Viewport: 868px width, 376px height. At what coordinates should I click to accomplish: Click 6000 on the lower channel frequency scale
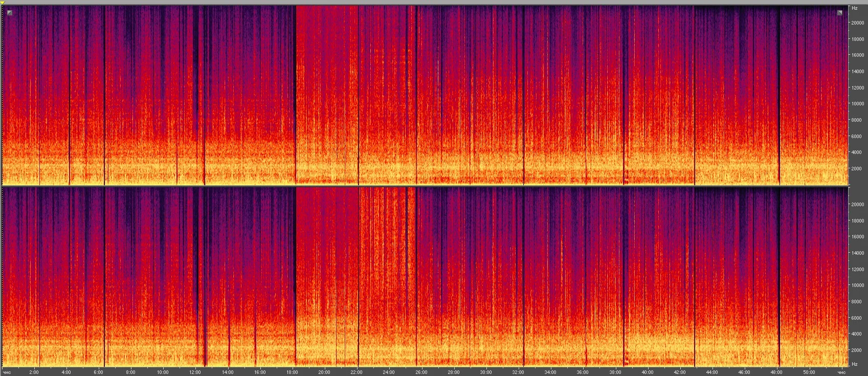click(857, 318)
